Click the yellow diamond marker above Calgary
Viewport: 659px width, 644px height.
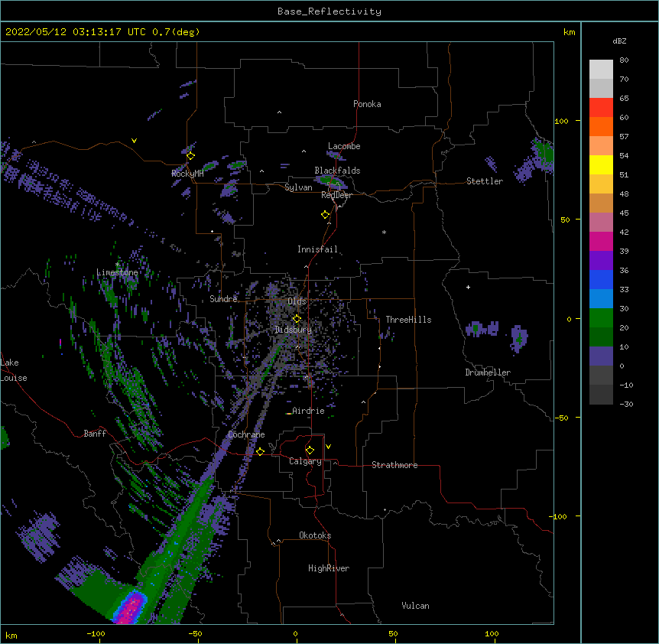(310, 450)
